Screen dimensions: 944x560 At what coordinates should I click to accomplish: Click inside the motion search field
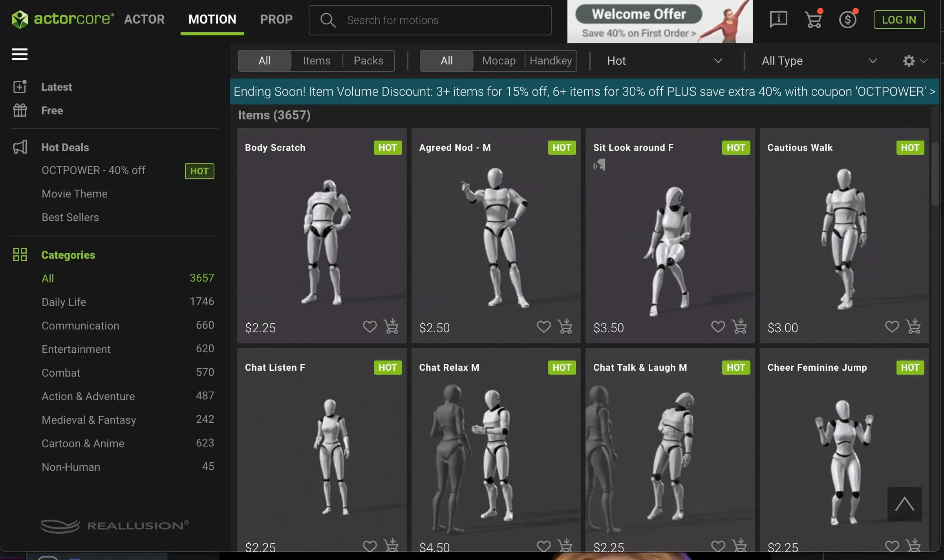click(x=428, y=20)
